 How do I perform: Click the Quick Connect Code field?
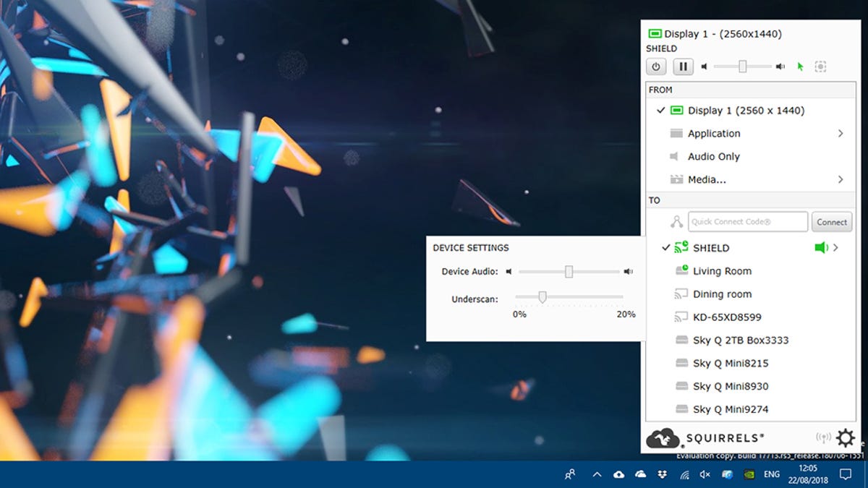748,222
